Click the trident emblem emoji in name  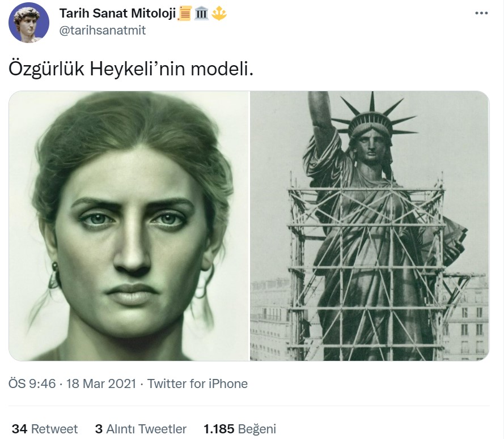219,14
